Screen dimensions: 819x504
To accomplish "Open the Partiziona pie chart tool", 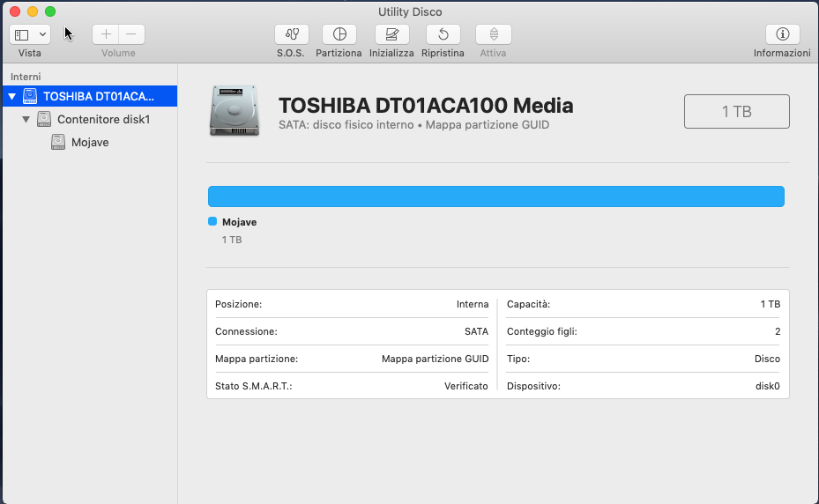I will (x=339, y=34).
